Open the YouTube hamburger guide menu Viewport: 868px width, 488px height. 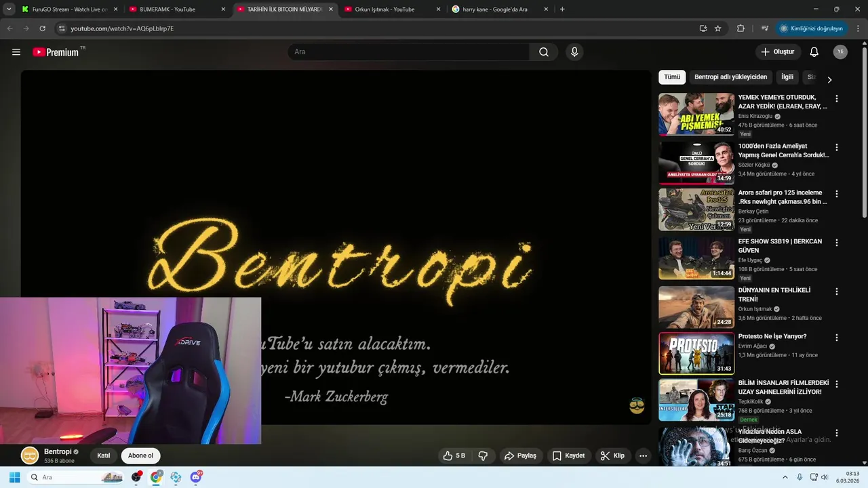pyautogui.click(x=16, y=52)
